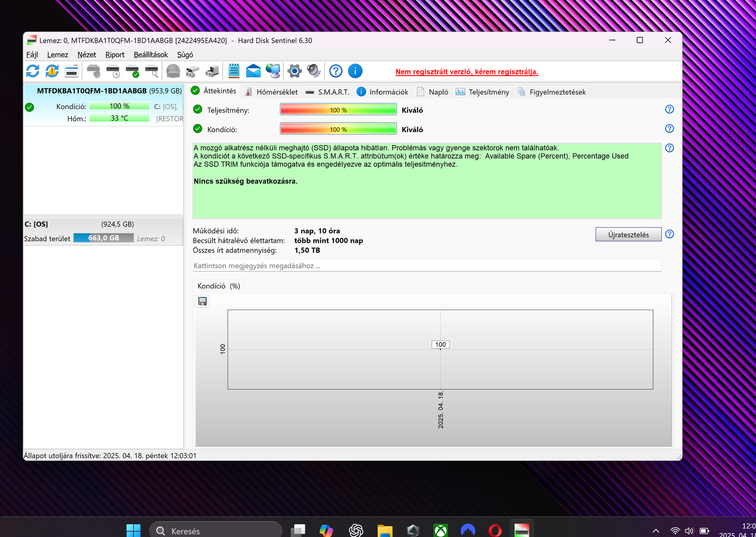The width and height of the screenshot is (756, 537).
Task: Click the red registration link
Action: coord(466,72)
